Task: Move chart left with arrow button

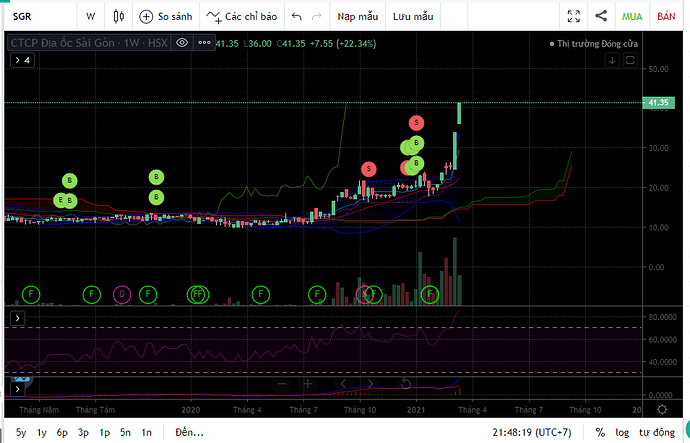Action: coord(343,384)
